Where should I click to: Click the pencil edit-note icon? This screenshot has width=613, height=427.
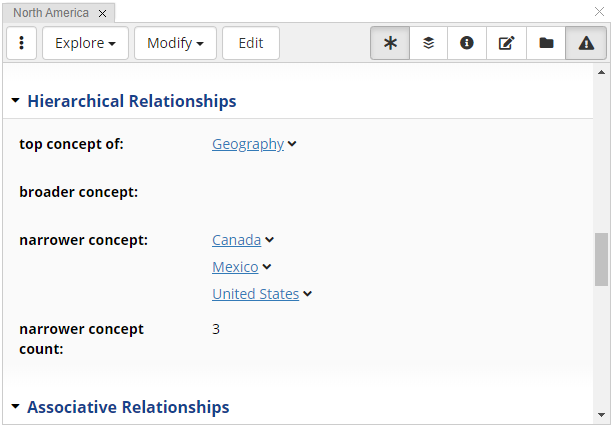tap(506, 44)
